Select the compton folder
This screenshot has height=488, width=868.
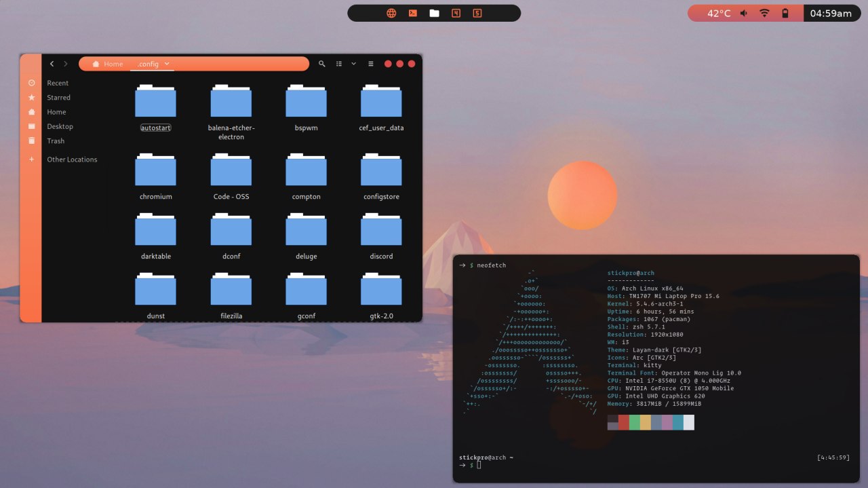pyautogui.click(x=307, y=176)
